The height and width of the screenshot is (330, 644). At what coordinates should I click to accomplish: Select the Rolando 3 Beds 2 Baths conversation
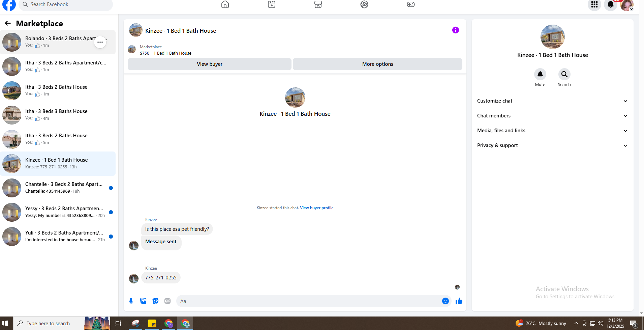[x=58, y=42]
